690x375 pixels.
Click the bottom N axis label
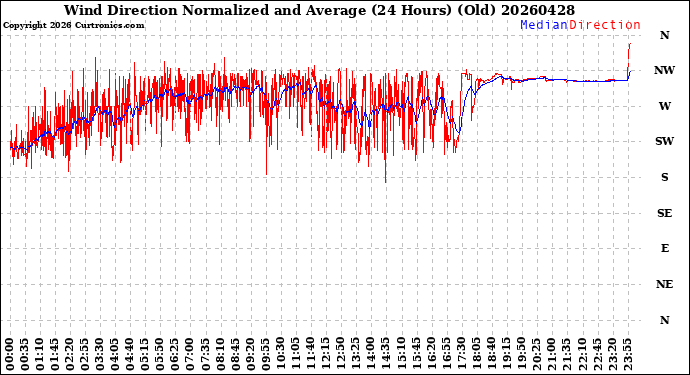pos(664,320)
